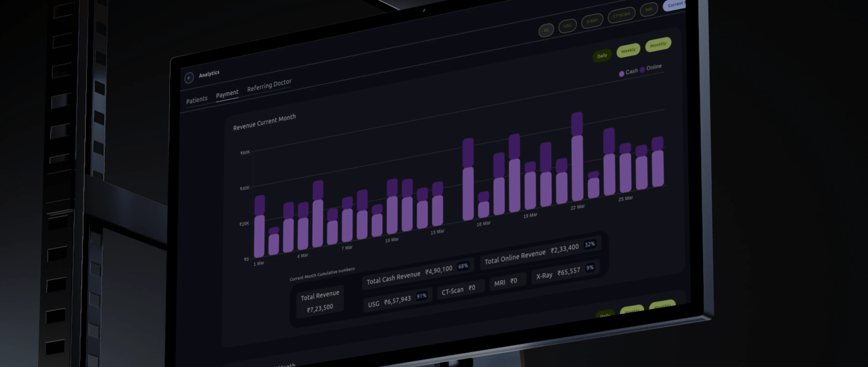
Task: Click the Revenue Current Month heading
Action: [265, 122]
